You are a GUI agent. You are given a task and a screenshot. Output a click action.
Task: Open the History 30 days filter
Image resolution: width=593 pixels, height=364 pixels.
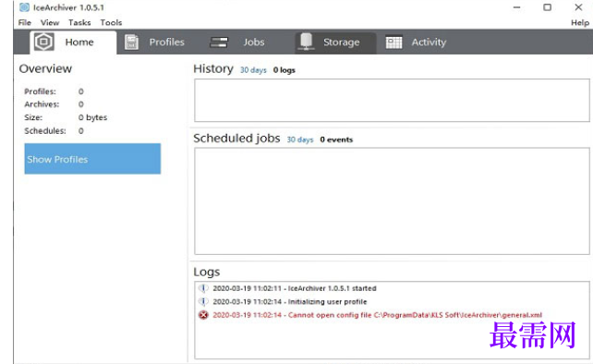(x=253, y=70)
